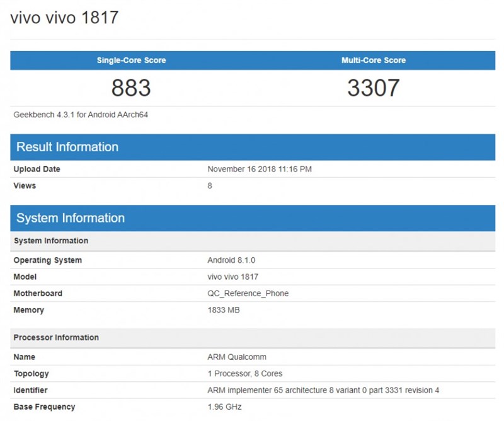Select the ARM Qualcomm processor name
The width and height of the screenshot is (504, 421).
coord(237,357)
